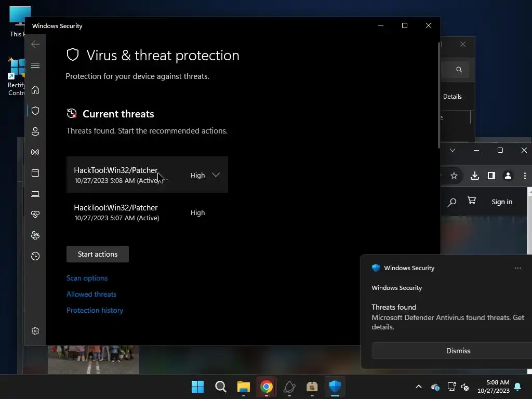Click Windows Security window scrollbar
532x399 pixels.
click(440, 95)
